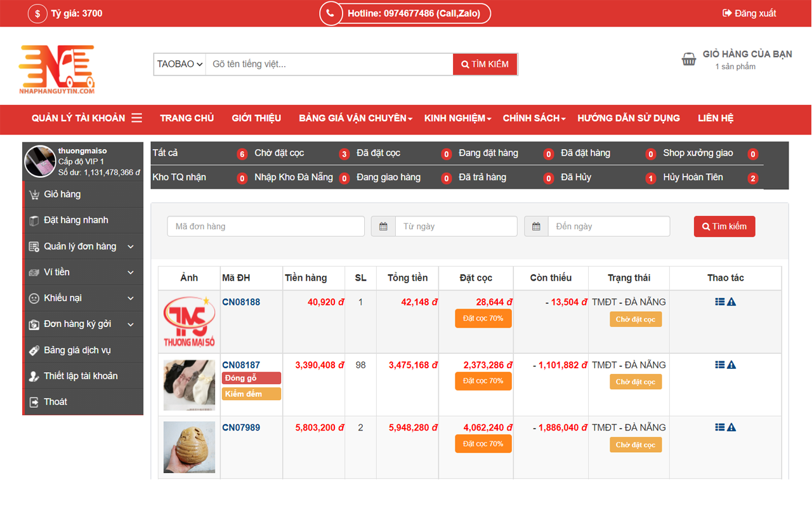Screen dimensions: 812x508
Task: Click the Đặt cọc 70% button for CN08188
Action: coord(483,318)
